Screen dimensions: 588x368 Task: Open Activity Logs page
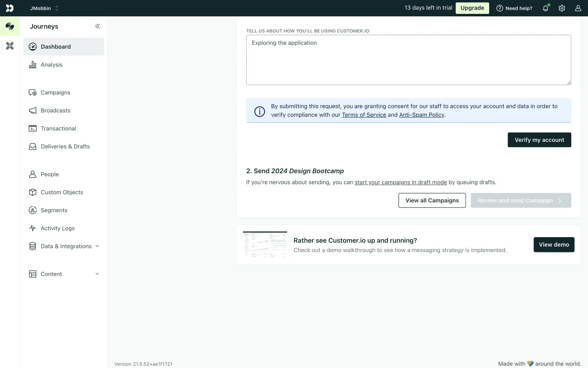point(58,228)
